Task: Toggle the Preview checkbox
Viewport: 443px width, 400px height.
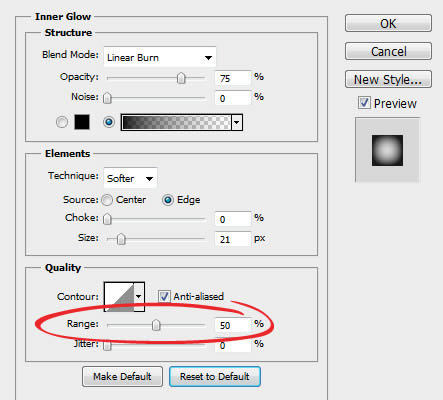Action: (364, 103)
